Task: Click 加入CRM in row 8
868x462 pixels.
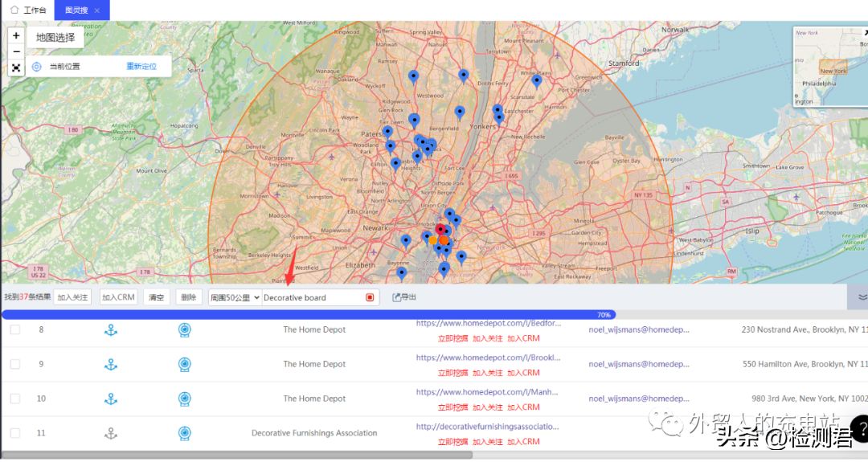Action: (x=524, y=338)
